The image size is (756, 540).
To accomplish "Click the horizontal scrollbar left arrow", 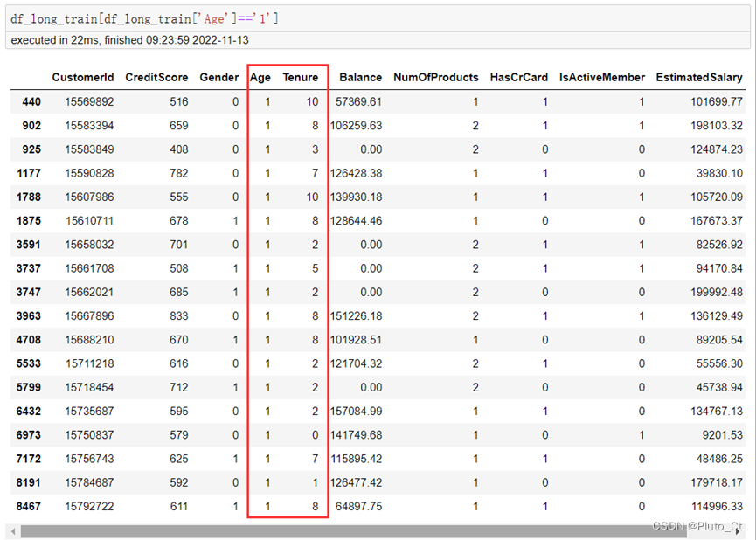I will [x=13, y=532].
